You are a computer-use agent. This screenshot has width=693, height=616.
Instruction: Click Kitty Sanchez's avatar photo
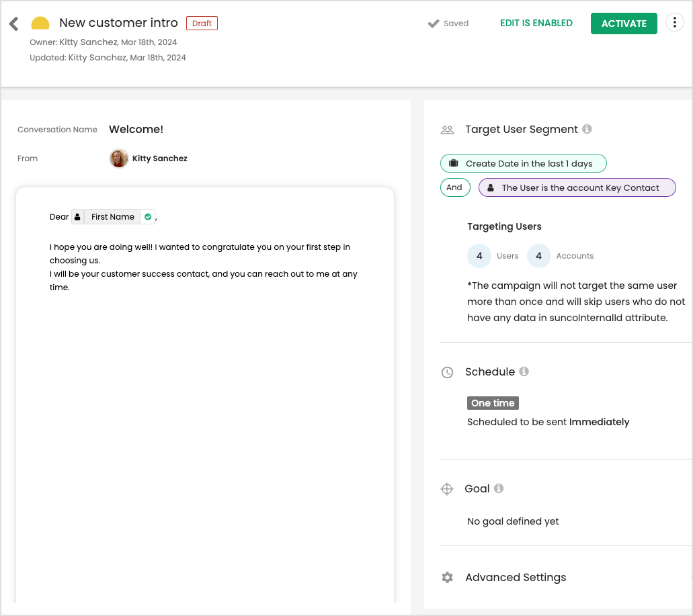pos(118,158)
